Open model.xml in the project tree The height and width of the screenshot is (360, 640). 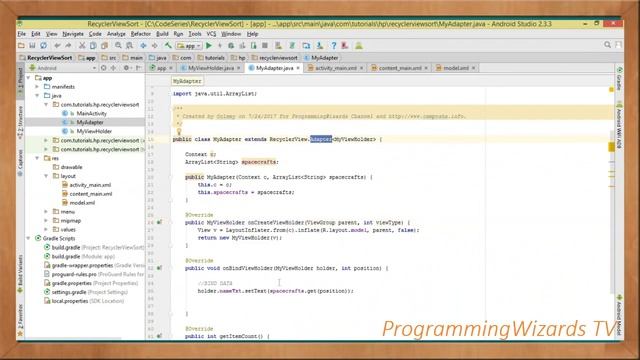click(x=82, y=203)
